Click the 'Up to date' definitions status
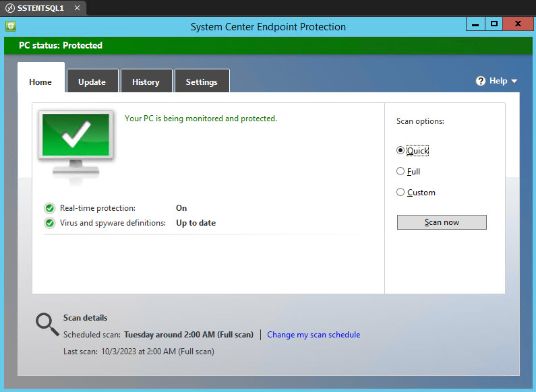 tap(196, 223)
